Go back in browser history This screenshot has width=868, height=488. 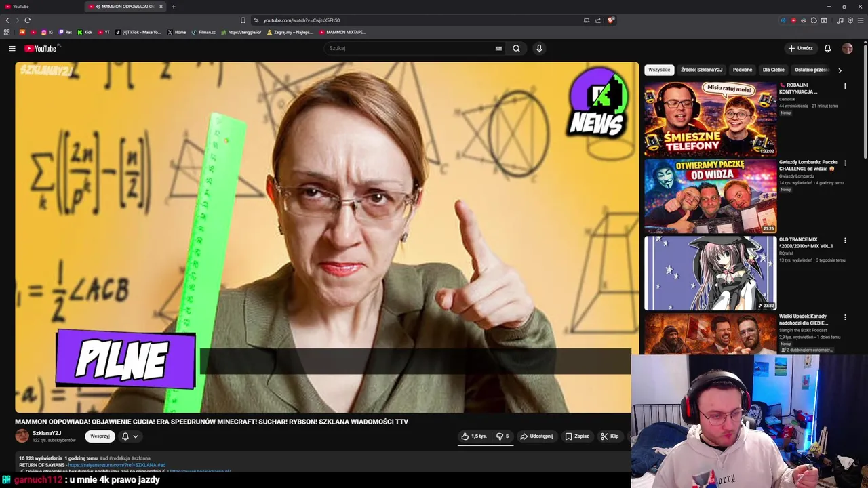[8, 20]
